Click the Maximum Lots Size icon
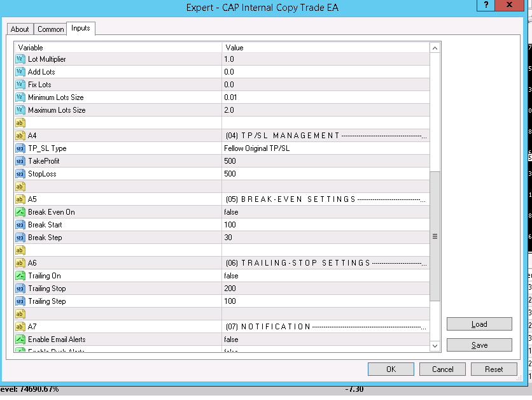Screen dimensions: 532x400 (x=20, y=110)
